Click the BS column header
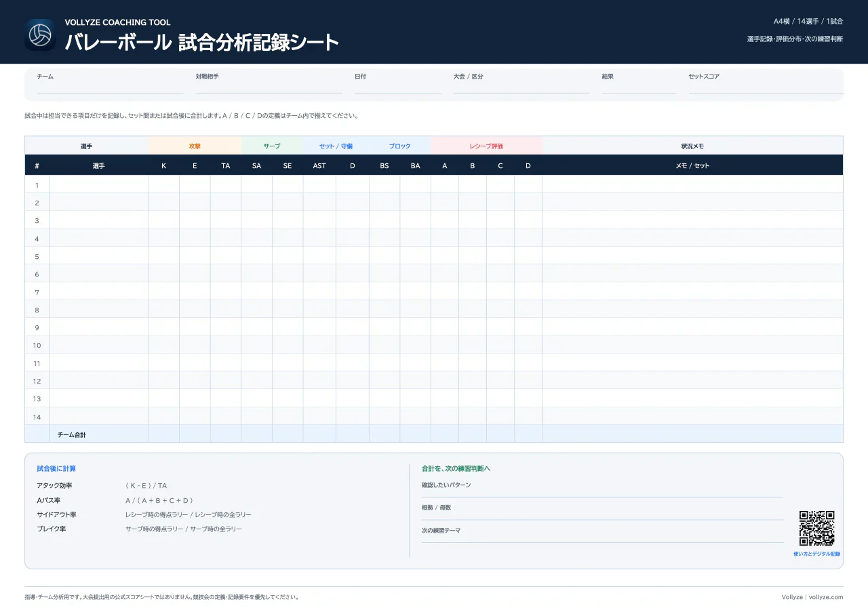This screenshot has width=868, height=614. (384, 165)
